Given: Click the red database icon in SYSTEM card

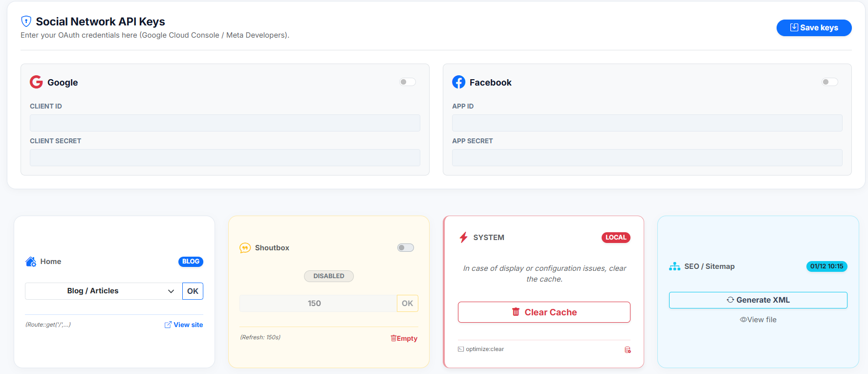Looking at the screenshot, I should tap(628, 350).
